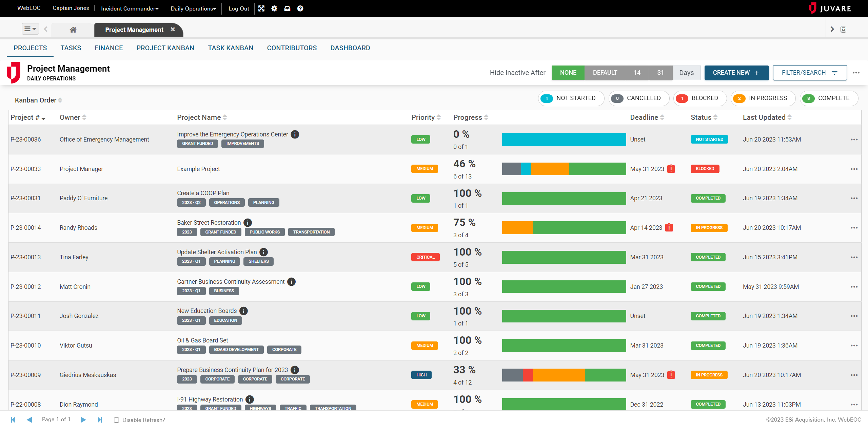Viewport: 868px width, 428px height.
Task: Open the info icon for Baker Street Restoration
Action: (x=248, y=223)
